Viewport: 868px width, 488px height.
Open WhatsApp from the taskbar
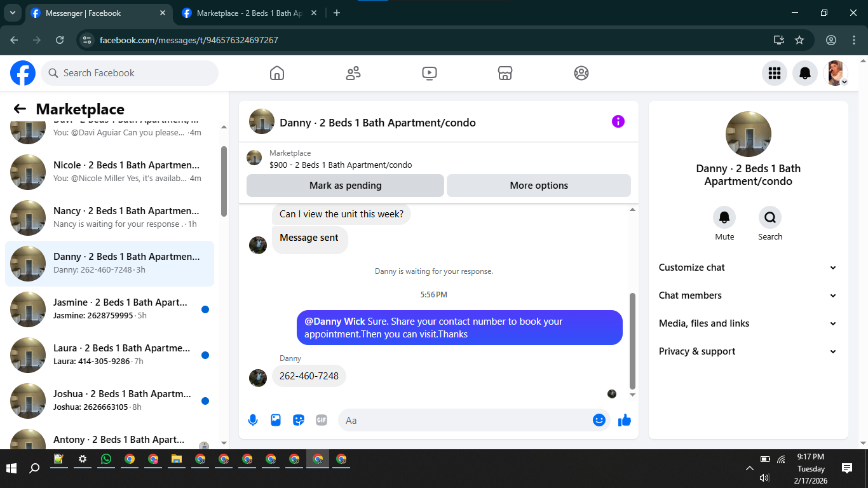click(x=106, y=459)
